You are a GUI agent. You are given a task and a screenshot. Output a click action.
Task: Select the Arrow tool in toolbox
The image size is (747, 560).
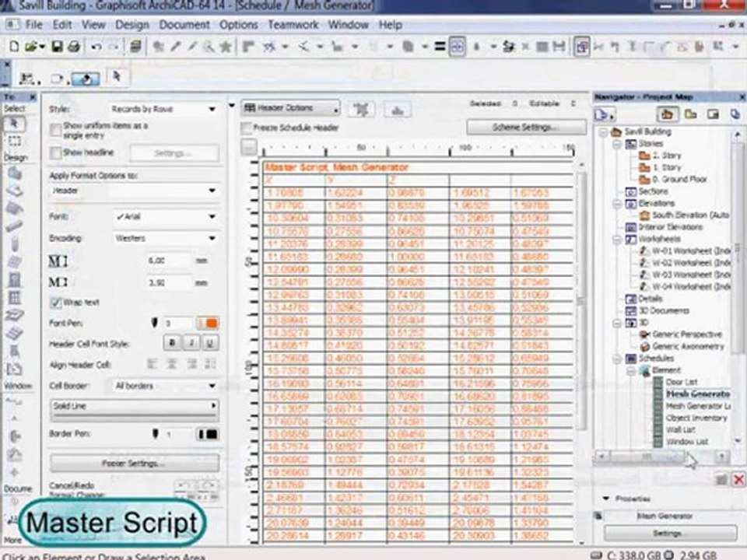tap(14, 124)
